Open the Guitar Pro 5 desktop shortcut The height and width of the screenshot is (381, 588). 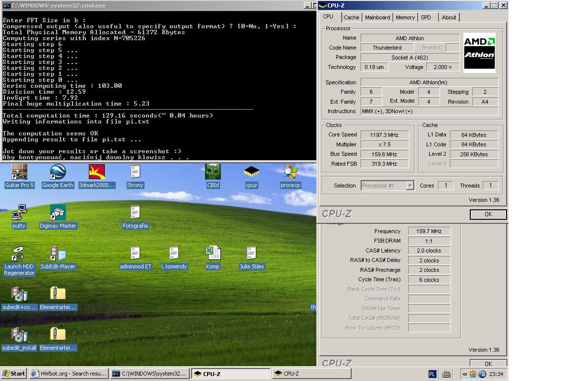click(x=19, y=176)
